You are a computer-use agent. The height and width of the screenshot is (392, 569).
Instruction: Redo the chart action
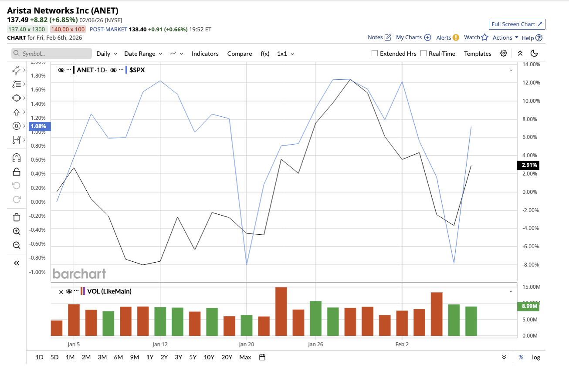tap(17, 199)
